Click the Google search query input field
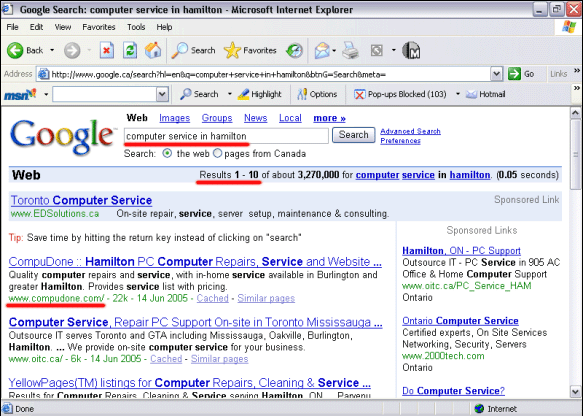The image size is (583, 416). [x=226, y=136]
